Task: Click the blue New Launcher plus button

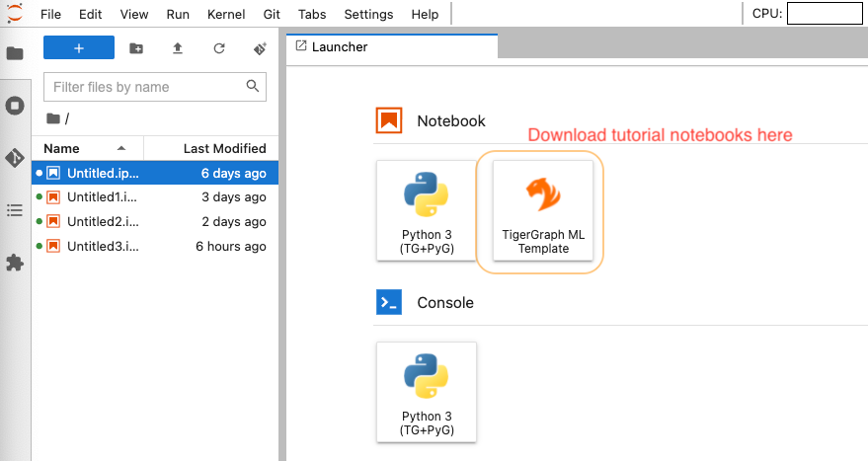Action: click(x=79, y=48)
